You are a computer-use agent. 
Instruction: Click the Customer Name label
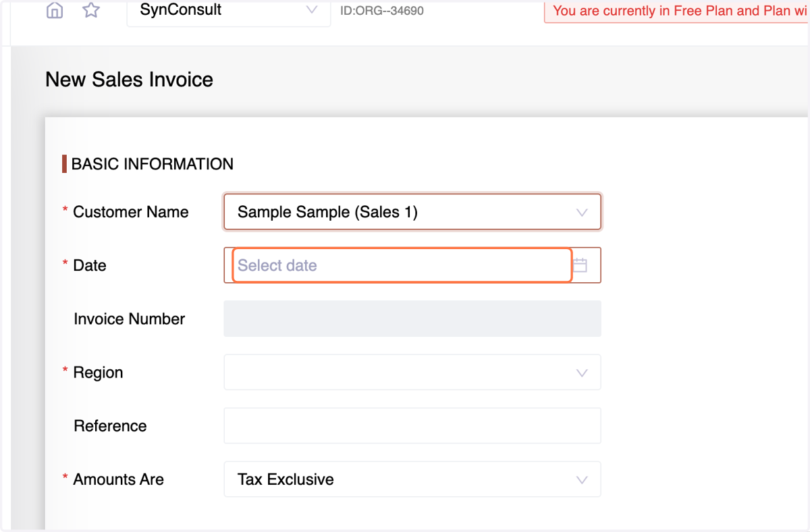point(131,212)
